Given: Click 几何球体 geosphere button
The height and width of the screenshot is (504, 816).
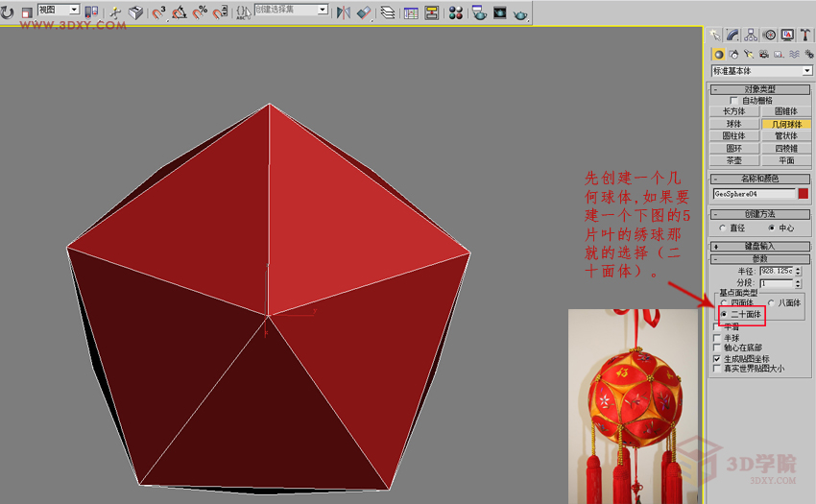Looking at the screenshot, I should 786,124.
